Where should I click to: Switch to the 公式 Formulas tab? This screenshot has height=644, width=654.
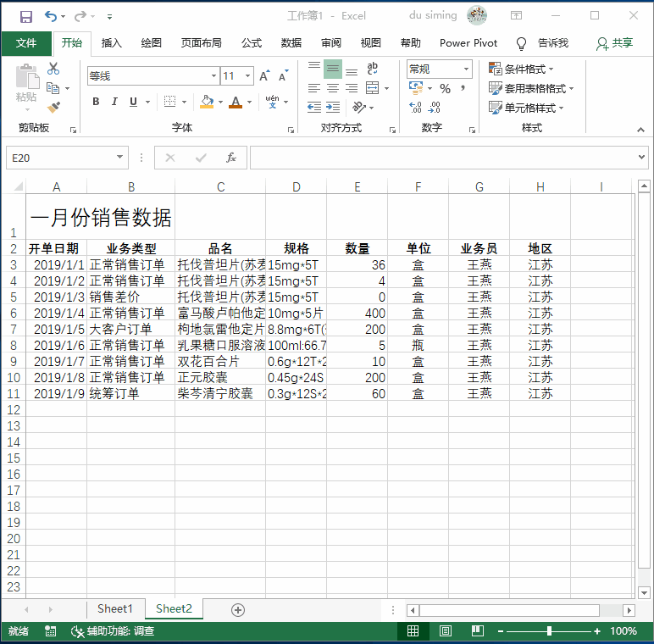coord(252,43)
